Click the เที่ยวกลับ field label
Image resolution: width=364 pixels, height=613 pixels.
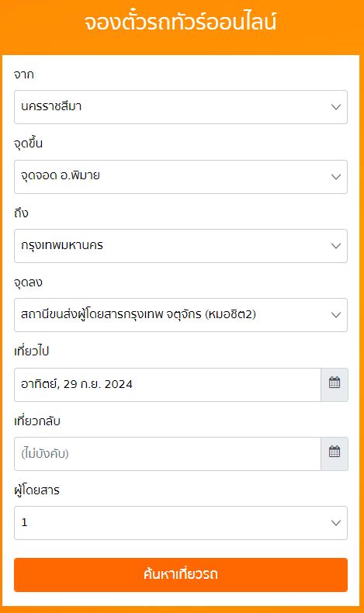point(37,421)
